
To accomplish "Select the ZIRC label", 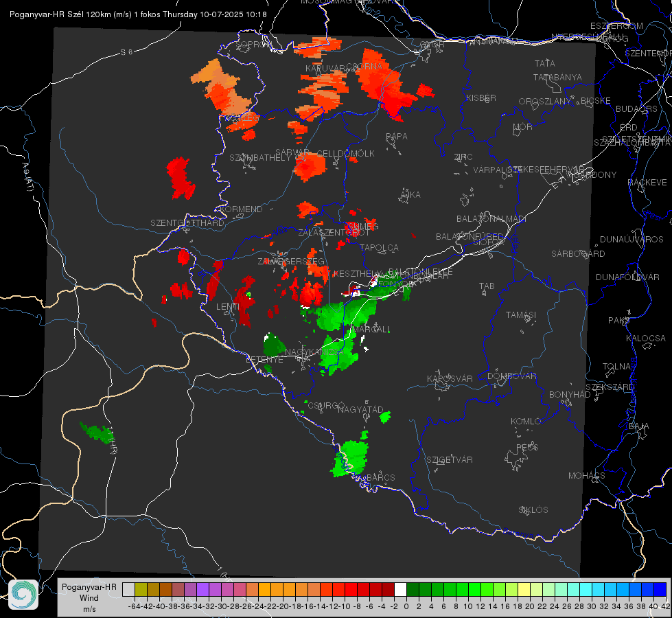I will 463,157.
